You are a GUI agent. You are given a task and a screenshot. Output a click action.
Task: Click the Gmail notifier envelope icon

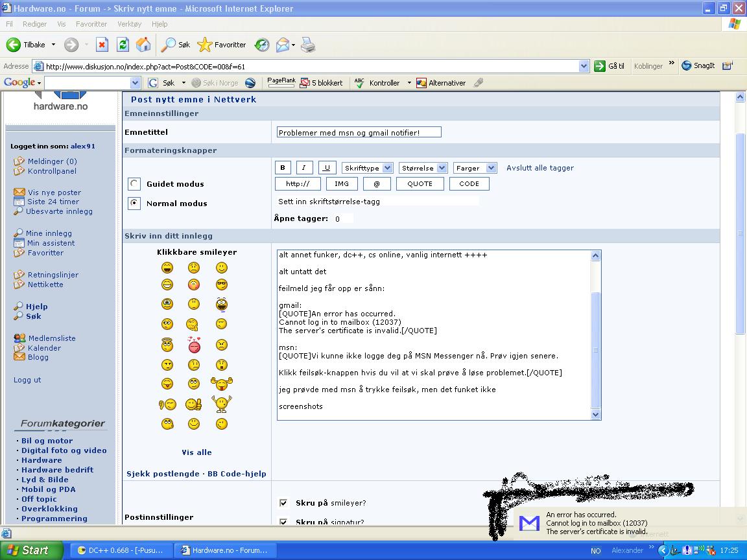point(529,523)
